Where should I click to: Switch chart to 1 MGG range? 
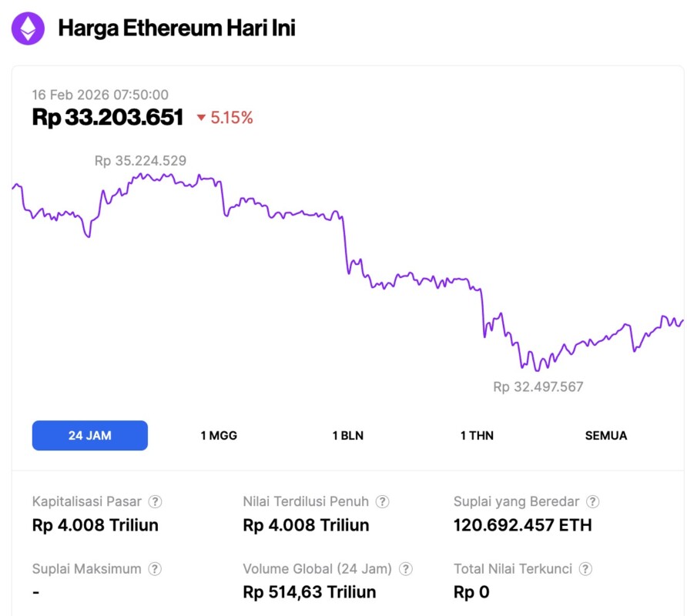click(x=219, y=435)
